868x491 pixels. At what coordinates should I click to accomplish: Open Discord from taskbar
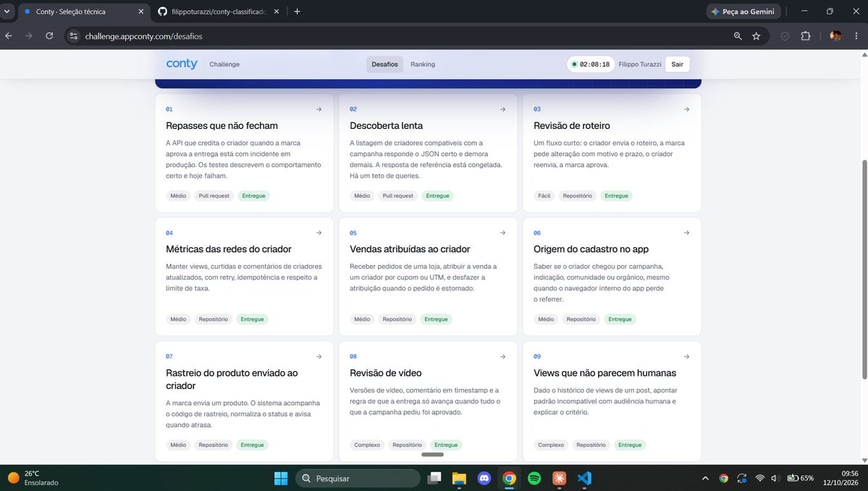point(484,478)
